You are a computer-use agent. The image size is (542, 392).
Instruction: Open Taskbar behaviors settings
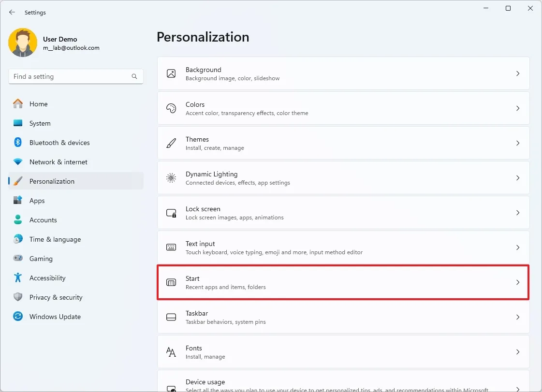[343, 317]
